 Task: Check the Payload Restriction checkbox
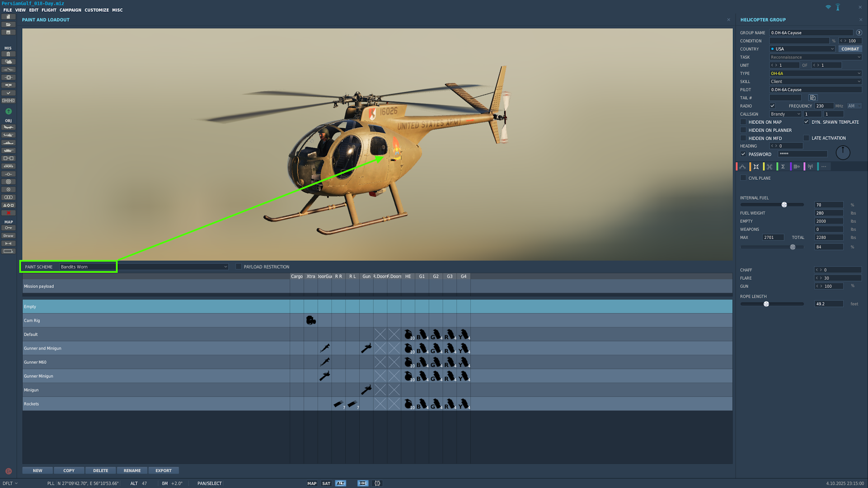click(x=239, y=267)
